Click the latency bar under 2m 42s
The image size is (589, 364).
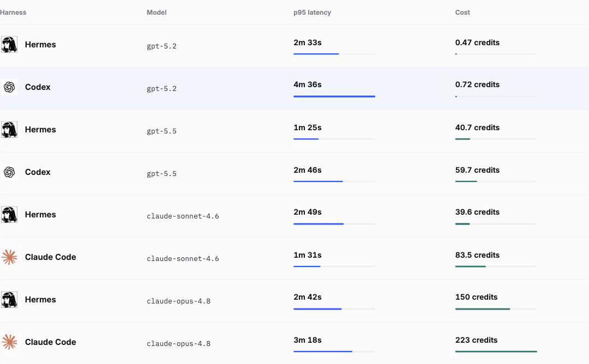coord(334,309)
